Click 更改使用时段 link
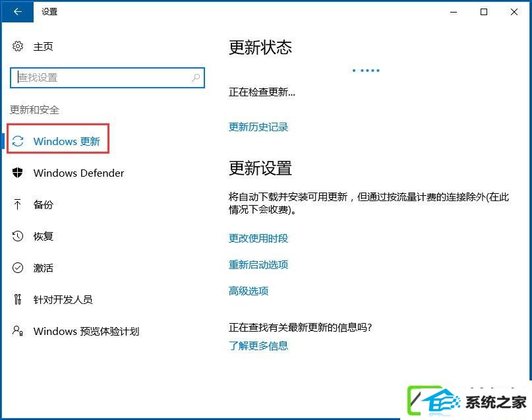Viewport: 532px width, 420px height. pyautogui.click(x=258, y=239)
